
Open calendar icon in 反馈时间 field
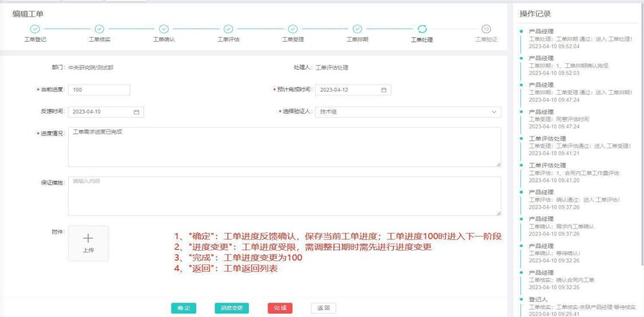pyautogui.click(x=136, y=112)
